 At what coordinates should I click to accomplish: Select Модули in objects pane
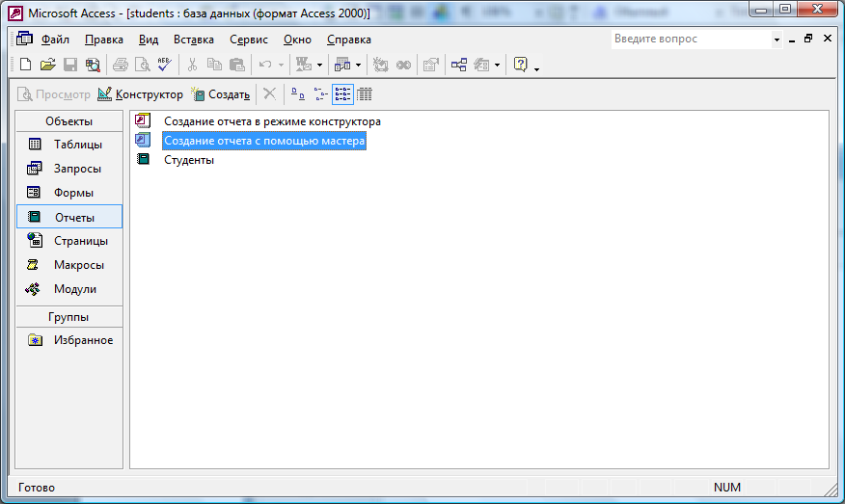click(69, 289)
